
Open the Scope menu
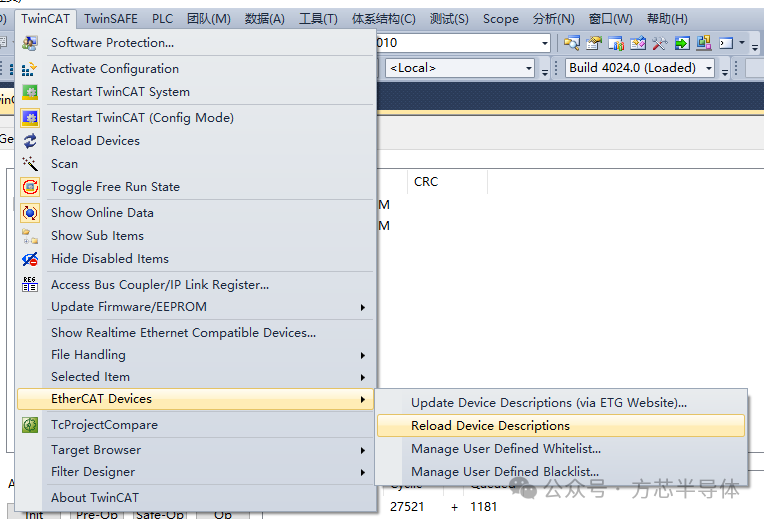[501, 19]
